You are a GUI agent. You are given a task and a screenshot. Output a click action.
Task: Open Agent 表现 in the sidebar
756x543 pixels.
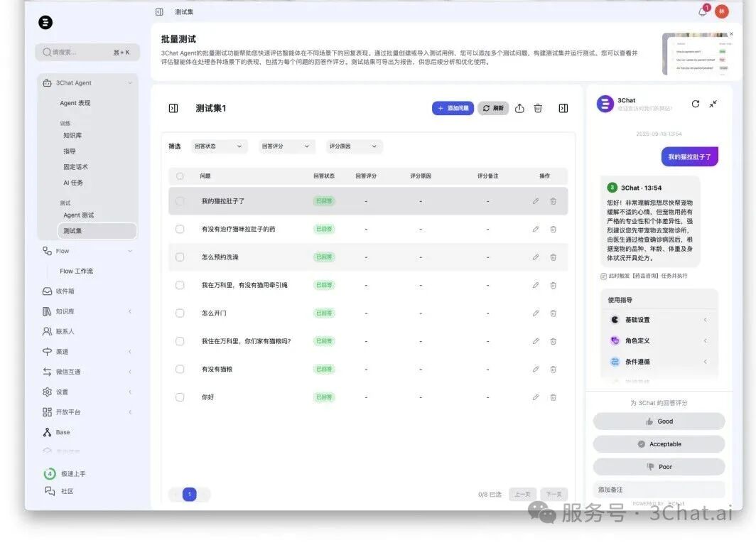point(75,103)
